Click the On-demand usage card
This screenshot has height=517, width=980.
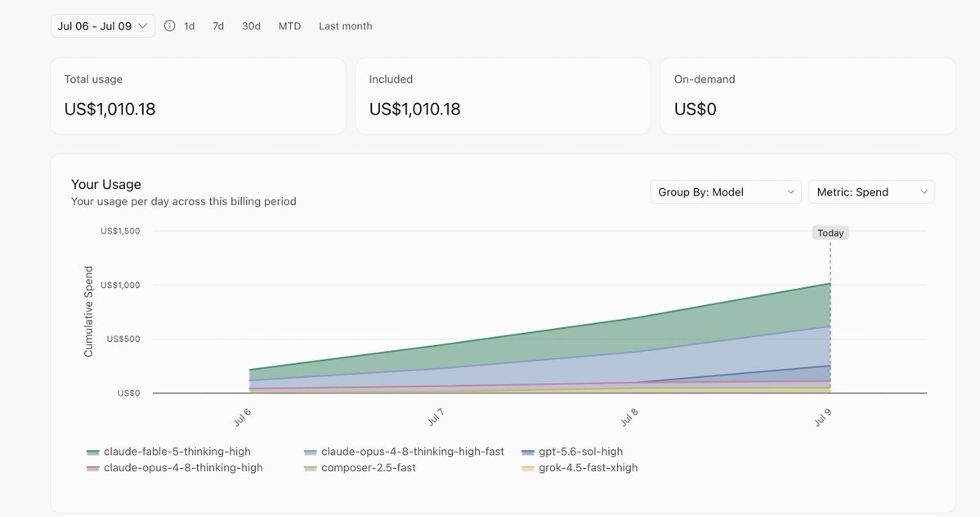808,96
